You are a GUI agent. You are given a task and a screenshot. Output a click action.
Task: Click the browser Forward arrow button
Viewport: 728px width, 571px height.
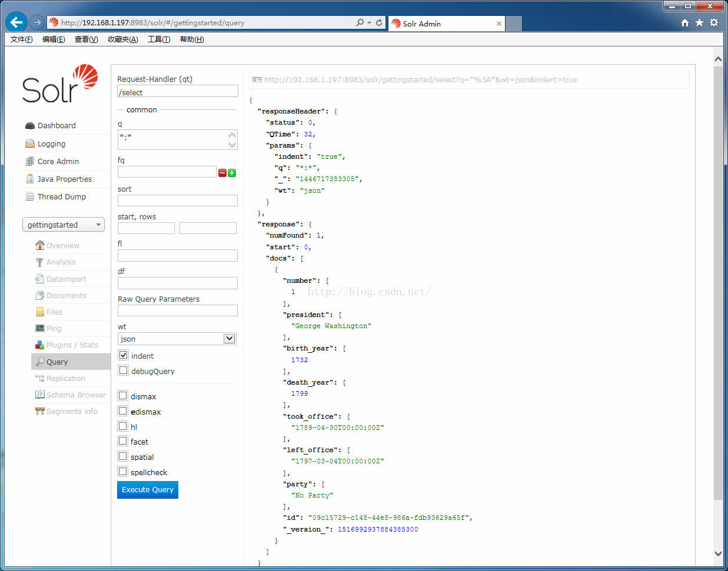click(37, 22)
